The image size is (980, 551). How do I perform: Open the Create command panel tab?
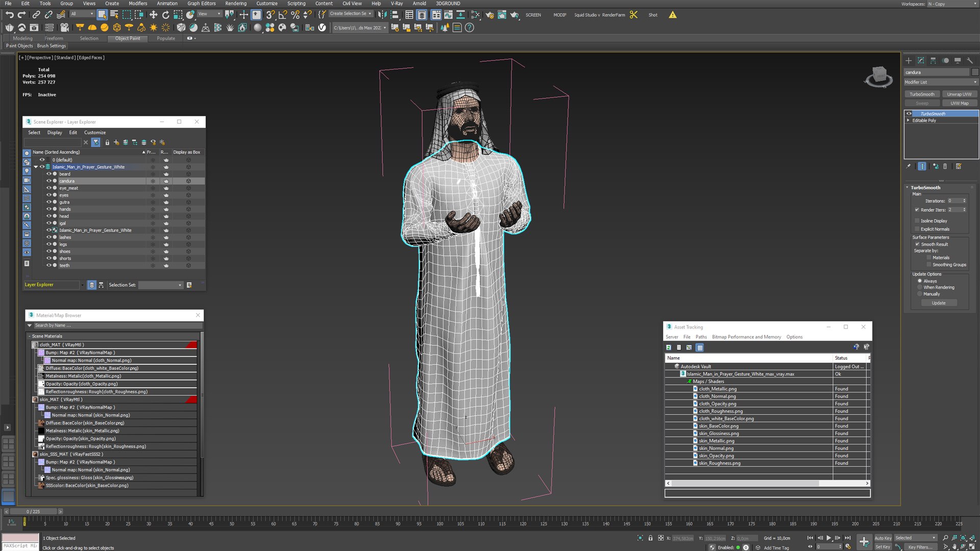click(909, 60)
